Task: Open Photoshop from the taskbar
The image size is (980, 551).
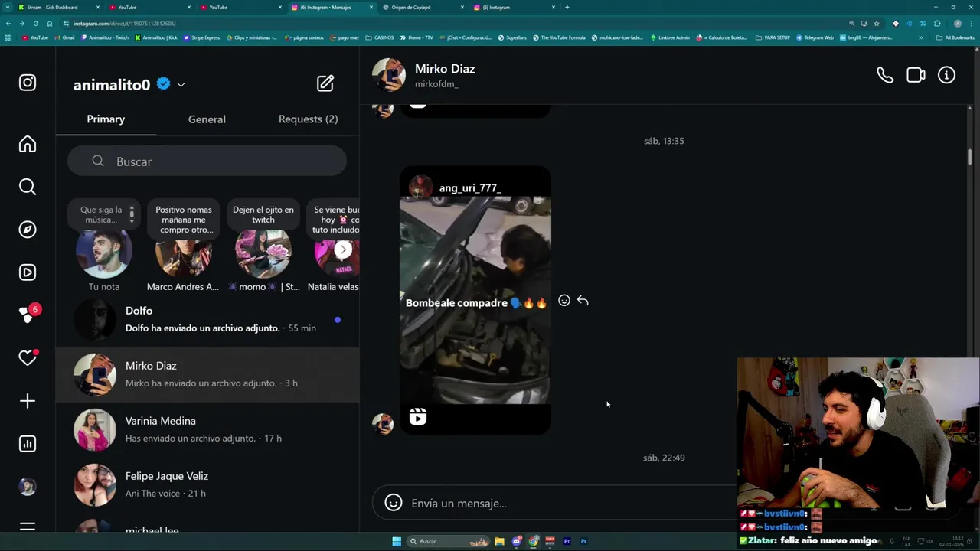Action: [583, 541]
